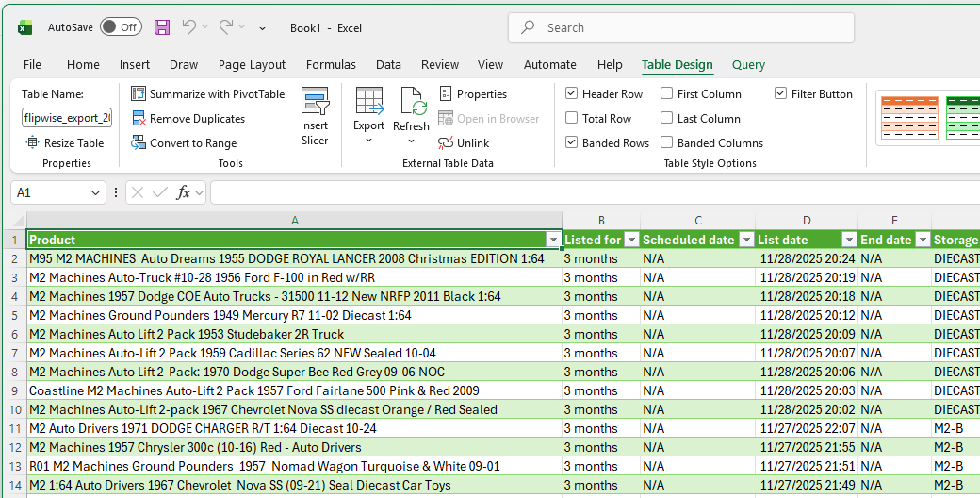Check the Banded Columns option

click(x=667, y=143)
